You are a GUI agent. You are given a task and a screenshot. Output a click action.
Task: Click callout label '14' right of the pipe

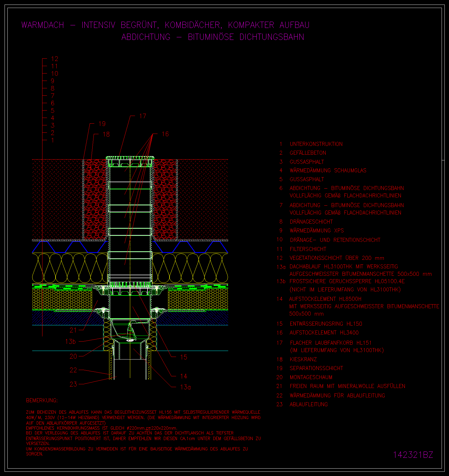click(x=184, y=376)
